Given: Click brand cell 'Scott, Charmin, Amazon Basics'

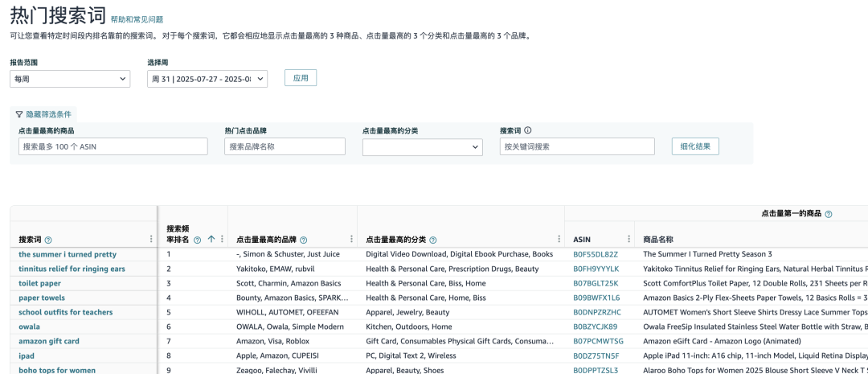Looking at the screenshot, I should (x=289, y=283).
